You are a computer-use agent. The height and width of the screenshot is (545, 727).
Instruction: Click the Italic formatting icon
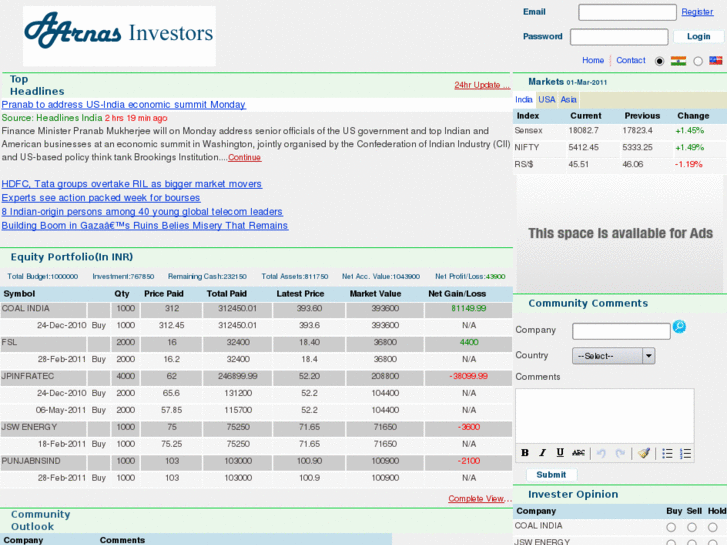(542, 453)
